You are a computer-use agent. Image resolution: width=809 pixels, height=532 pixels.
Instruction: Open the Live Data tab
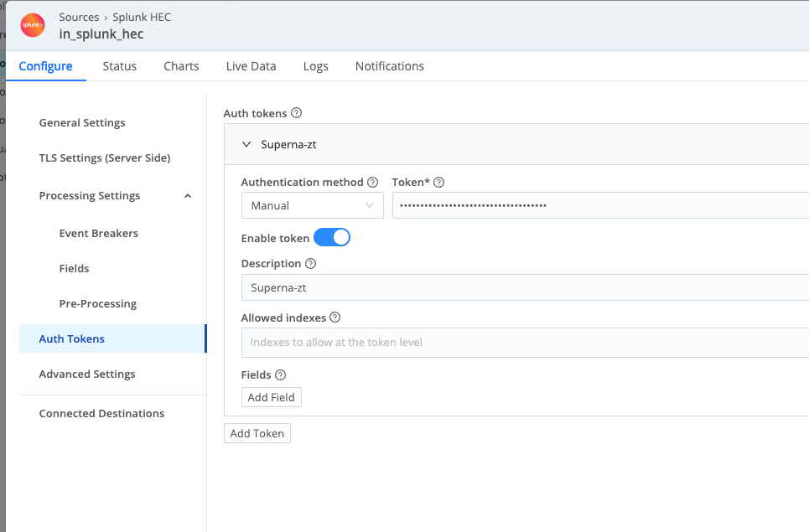[251, 66]
